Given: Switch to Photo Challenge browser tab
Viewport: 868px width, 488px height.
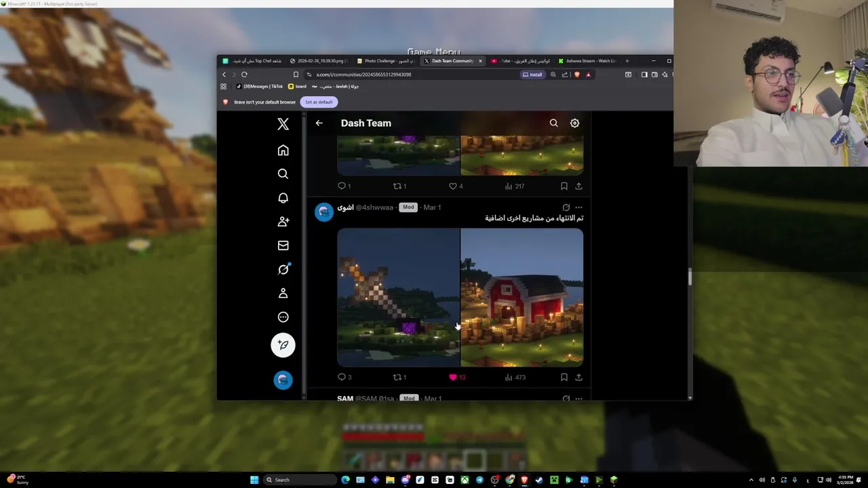Looking at the screenshot, I should [386, 61].
